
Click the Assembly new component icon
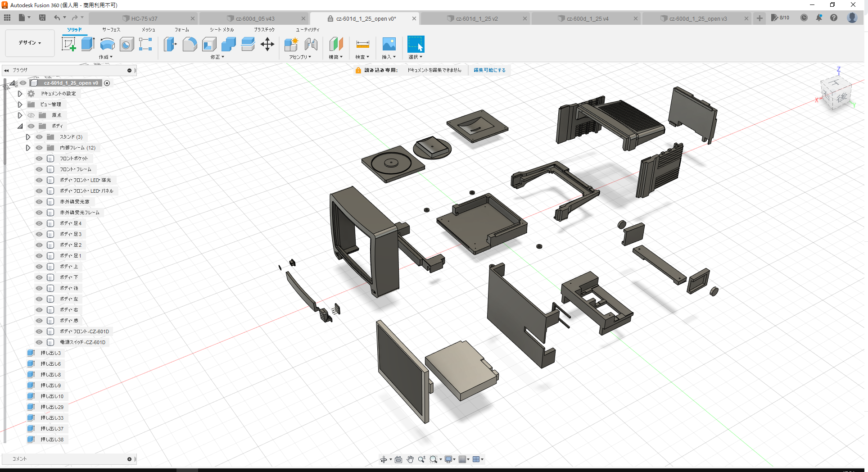(290, 44)
